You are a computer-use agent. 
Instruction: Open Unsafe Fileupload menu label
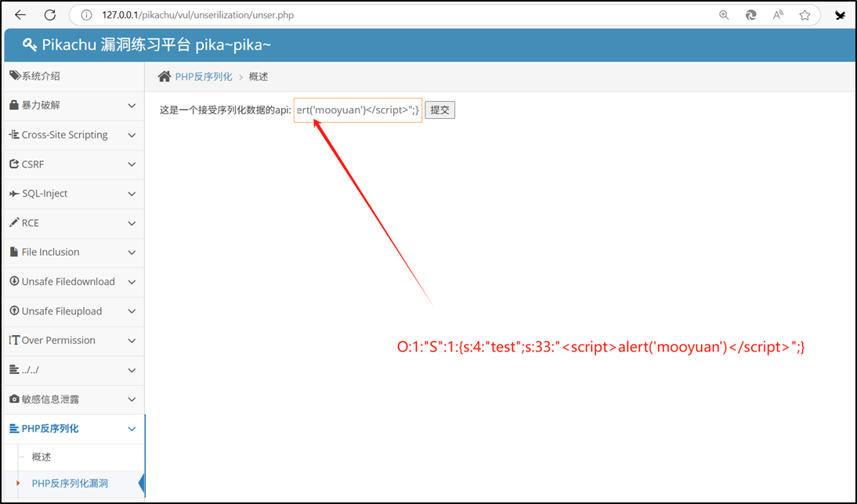click(x=62, y=311)
